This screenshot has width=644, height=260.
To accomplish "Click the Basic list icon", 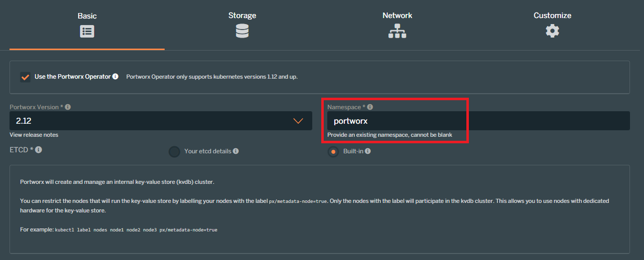I will (87, 31).
